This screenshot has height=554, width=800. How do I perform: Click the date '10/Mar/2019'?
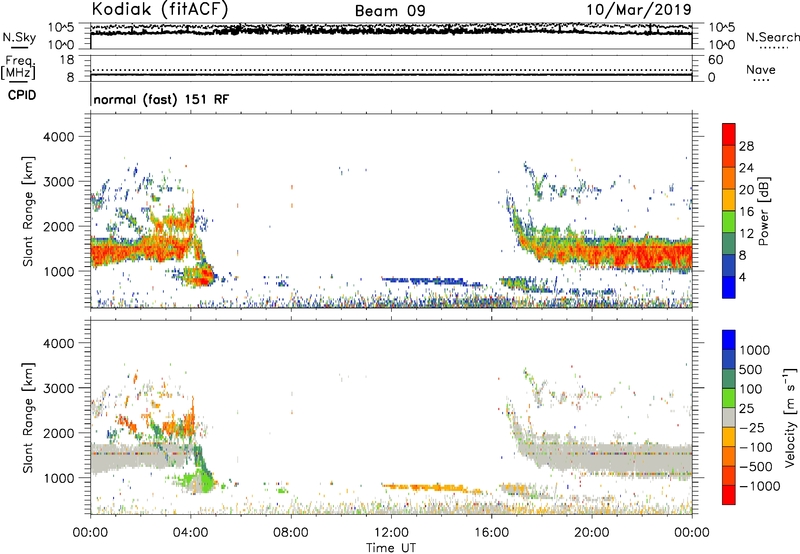(x=639, y=10)
